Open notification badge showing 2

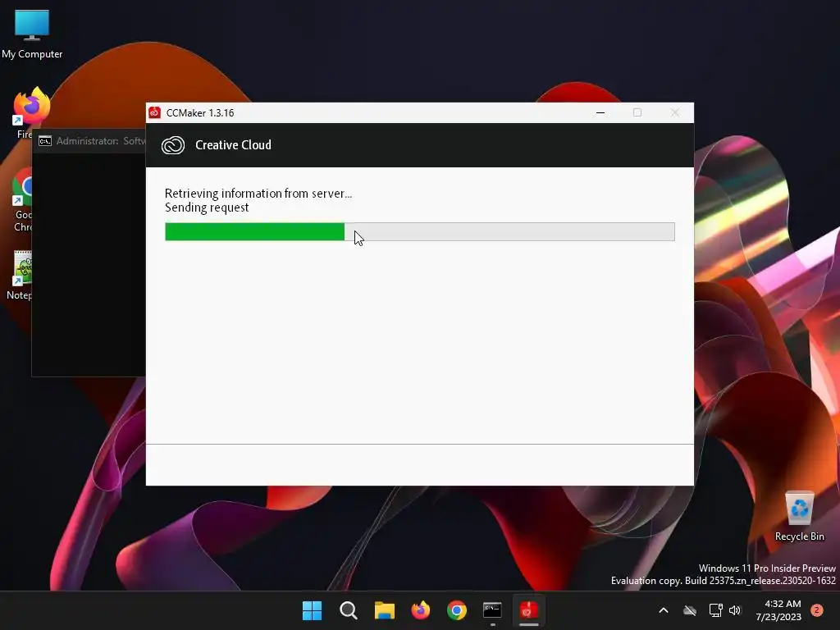816,610
